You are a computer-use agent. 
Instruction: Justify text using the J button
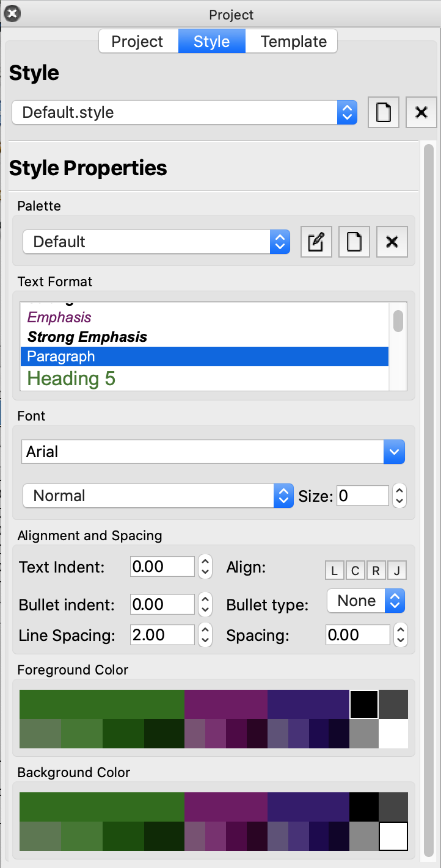pos(396,571)
